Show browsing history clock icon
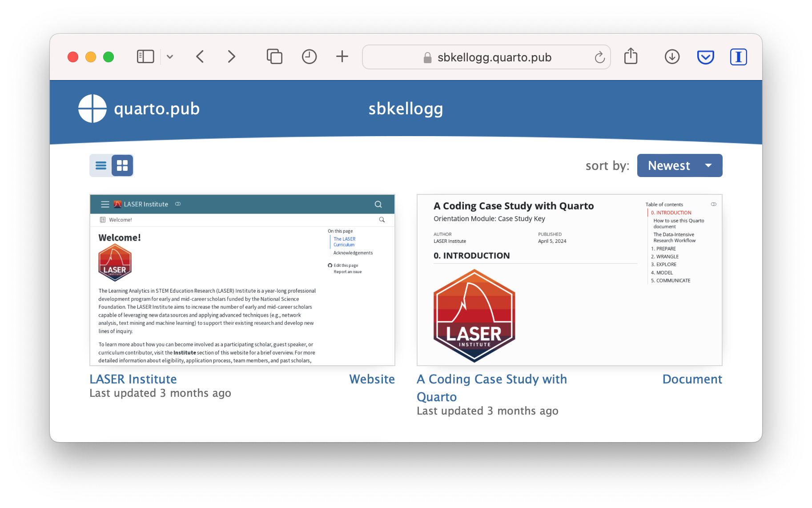The image size is (812, 508). click(x=309, y=57)
